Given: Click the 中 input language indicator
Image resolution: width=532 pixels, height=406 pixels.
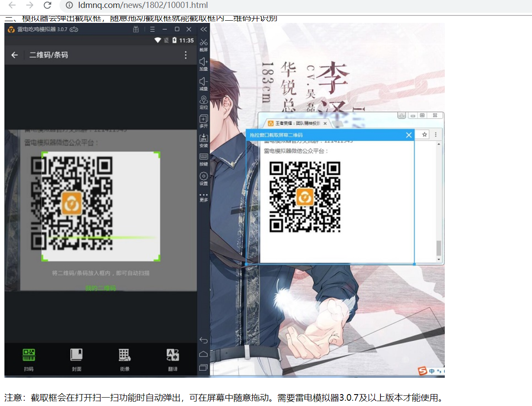Looking at the screenshot, I should coord(432,371).
